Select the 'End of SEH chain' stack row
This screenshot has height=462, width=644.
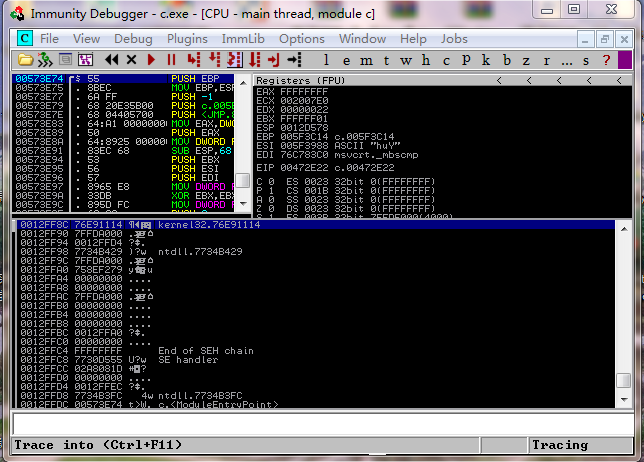pyautogui.click(x=316, y=351)
